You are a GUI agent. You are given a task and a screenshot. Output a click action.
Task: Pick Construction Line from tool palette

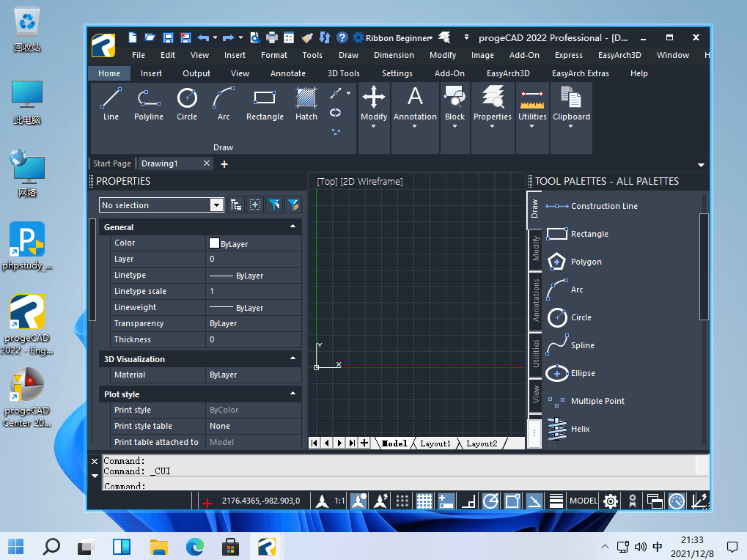pyautogui.click(x=591, y=206)
